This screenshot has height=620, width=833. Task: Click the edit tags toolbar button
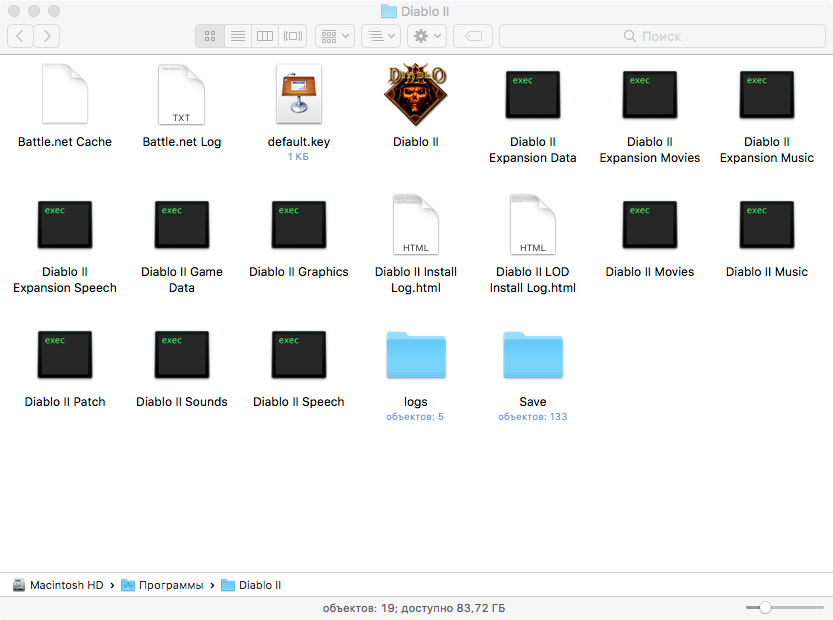pos(473,36)
